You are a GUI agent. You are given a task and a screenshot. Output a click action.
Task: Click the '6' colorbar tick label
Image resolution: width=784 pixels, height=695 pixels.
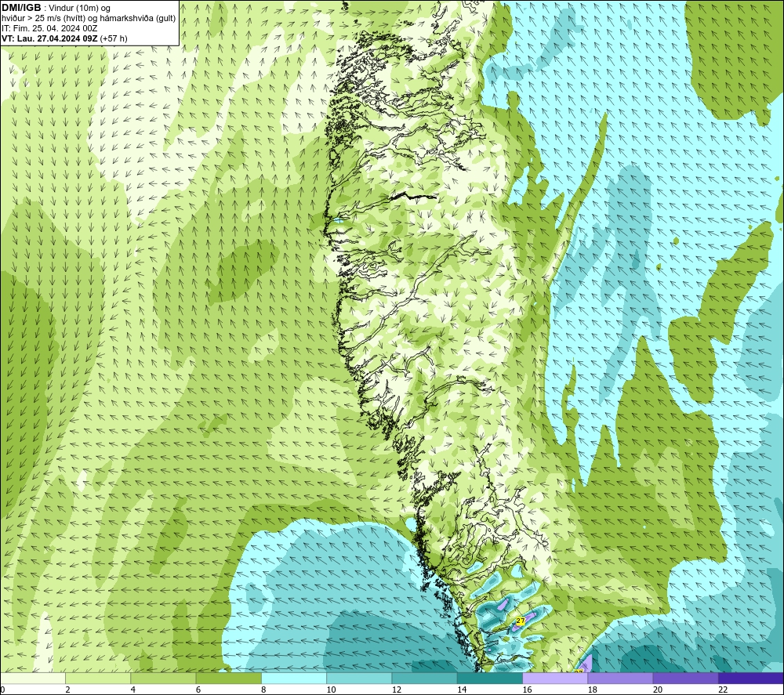pos(198,690)
